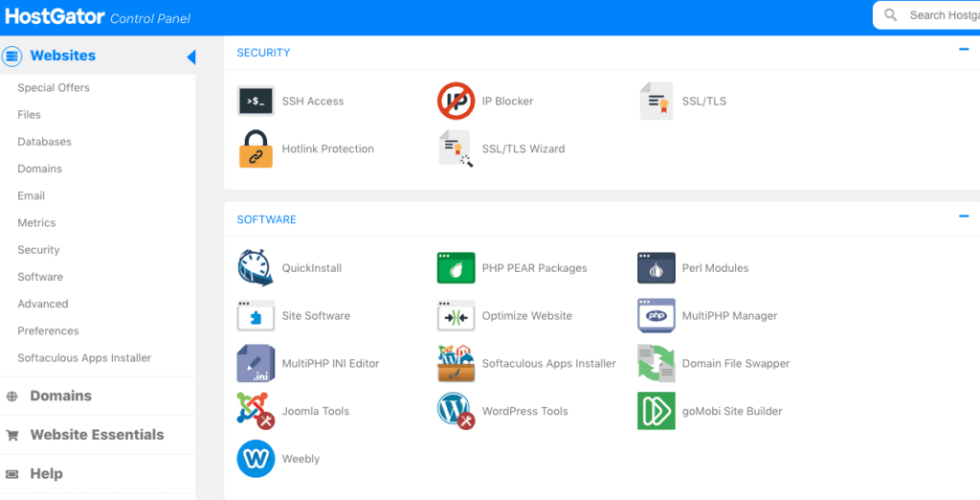Focus the Search HostGator input field
Screen dimensions: 980x500
coord(926,15)
